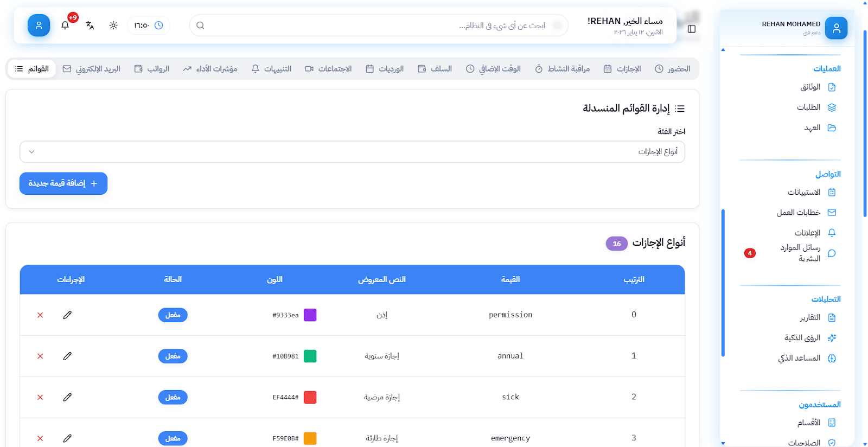Edit the permission row pencil icon
Image resolution: width=868 pixels, height=447 pixels.
(x=67, y=315)
